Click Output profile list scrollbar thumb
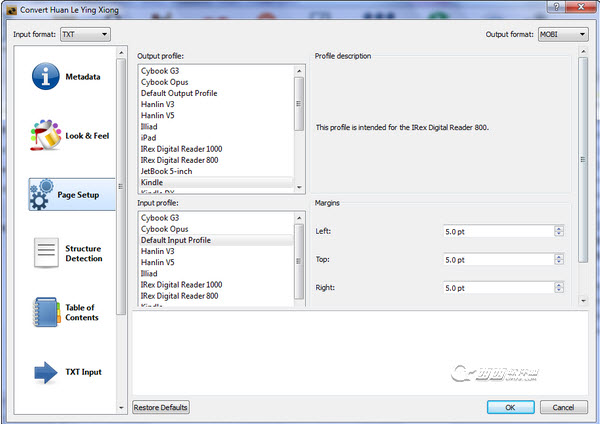 [x=299, y=104]
